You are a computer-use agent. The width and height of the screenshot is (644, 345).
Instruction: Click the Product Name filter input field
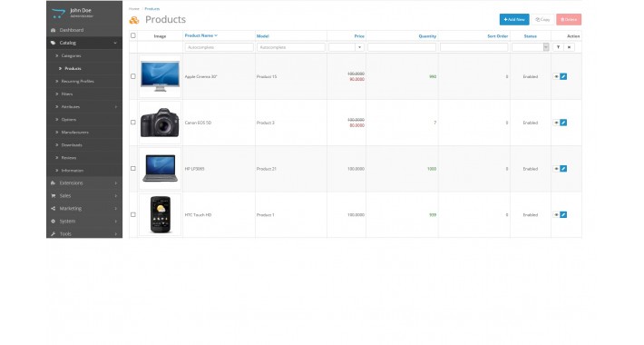pos(219,47)
